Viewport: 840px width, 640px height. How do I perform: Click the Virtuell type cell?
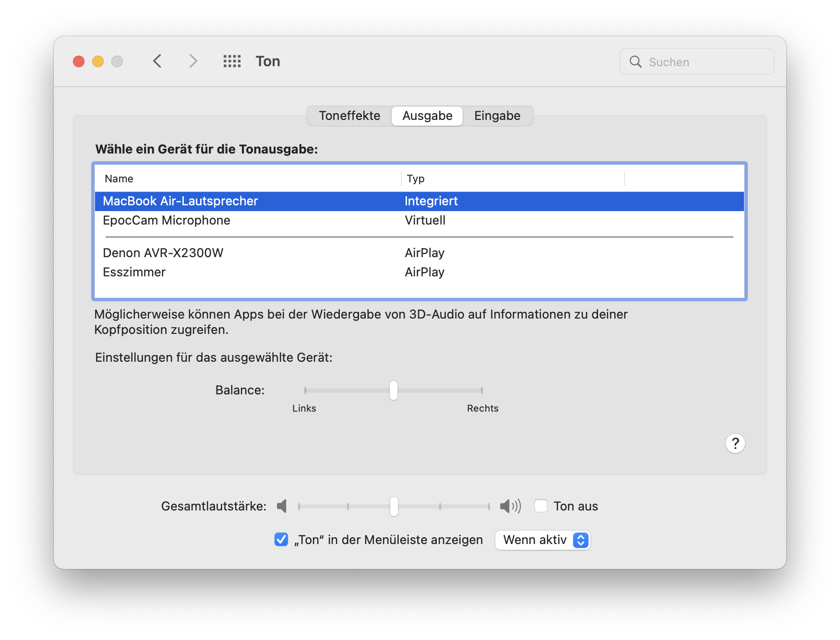[x=425, y=220]
